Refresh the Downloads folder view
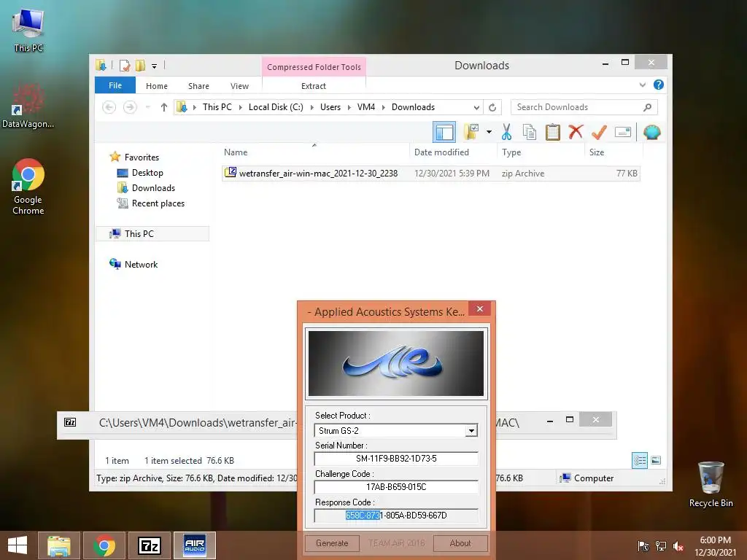 pos(492,107)
